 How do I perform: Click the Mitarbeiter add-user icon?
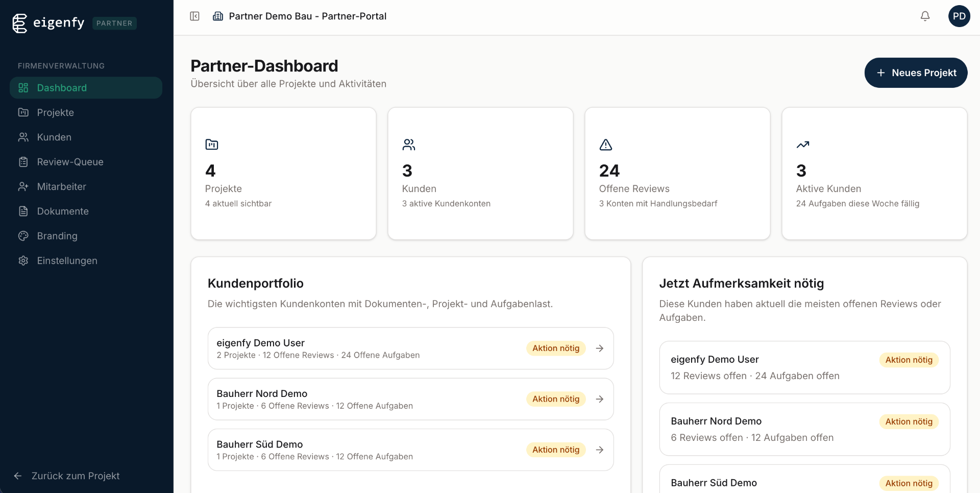click(x=23, y=186)
